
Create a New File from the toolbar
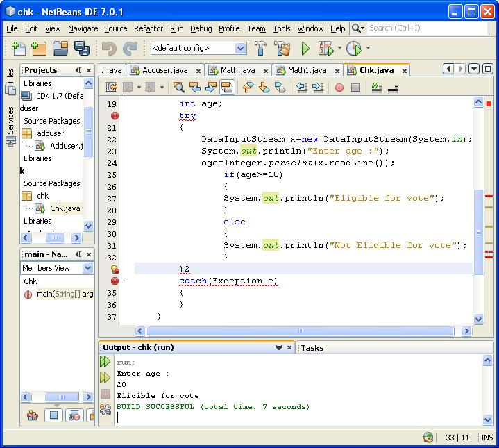[19, 49]
